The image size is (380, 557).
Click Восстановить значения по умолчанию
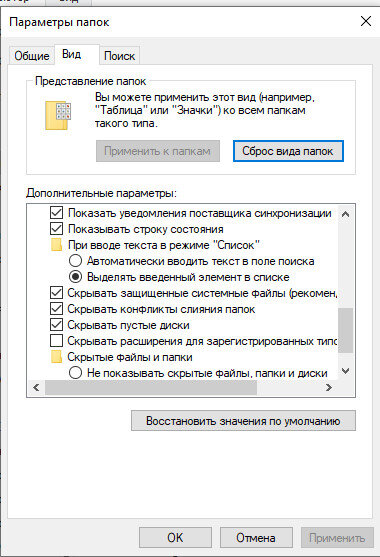coord(243,421)
